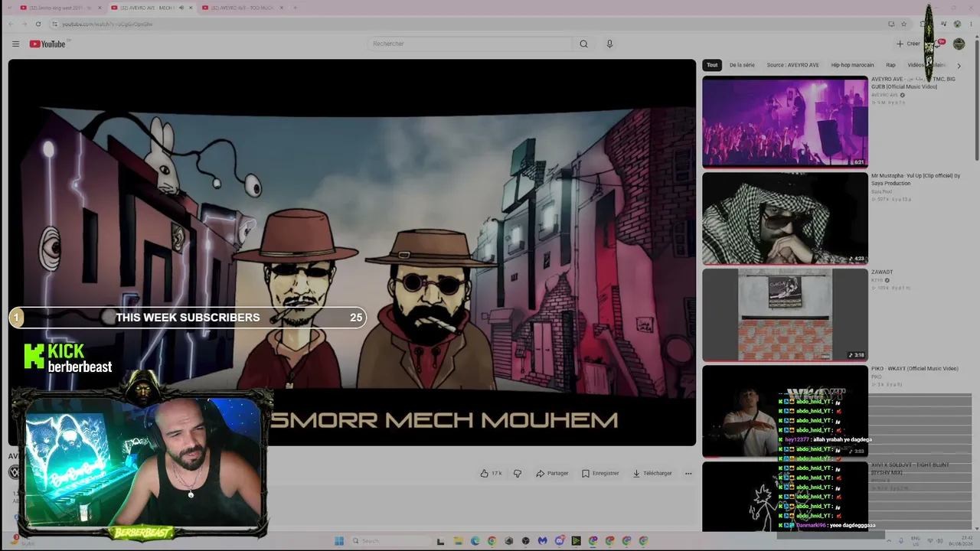The height and width of the screenshot is (551, 980).
Task: Open Microsoft Edge from the taskbar
Action: 475,541
